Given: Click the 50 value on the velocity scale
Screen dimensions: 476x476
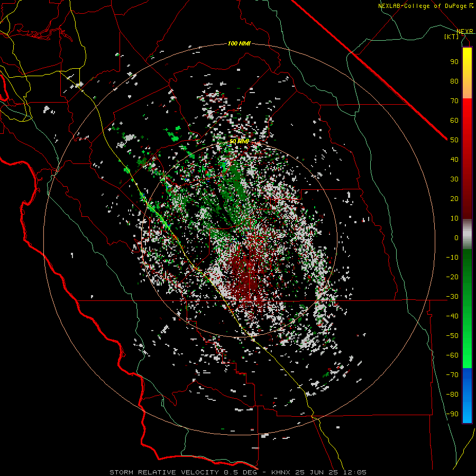Looking at the screenshot, I should pos(454,140).
